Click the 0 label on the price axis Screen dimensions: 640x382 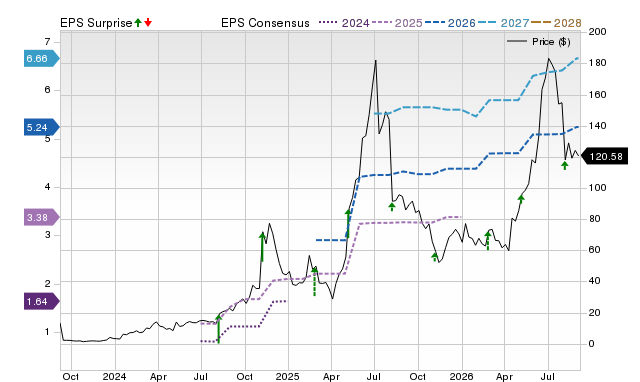591,344
